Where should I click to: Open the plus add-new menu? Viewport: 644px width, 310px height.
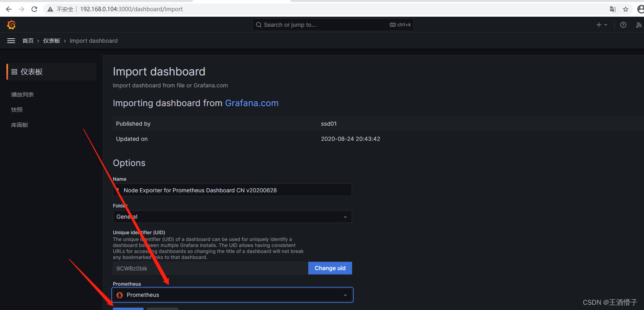602,25
